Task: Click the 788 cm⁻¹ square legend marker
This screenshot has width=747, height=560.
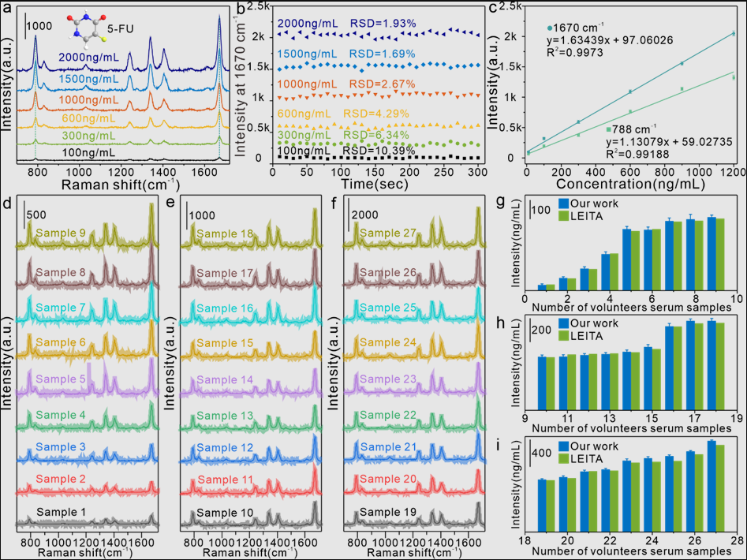Action: click(x=608, y=129)
